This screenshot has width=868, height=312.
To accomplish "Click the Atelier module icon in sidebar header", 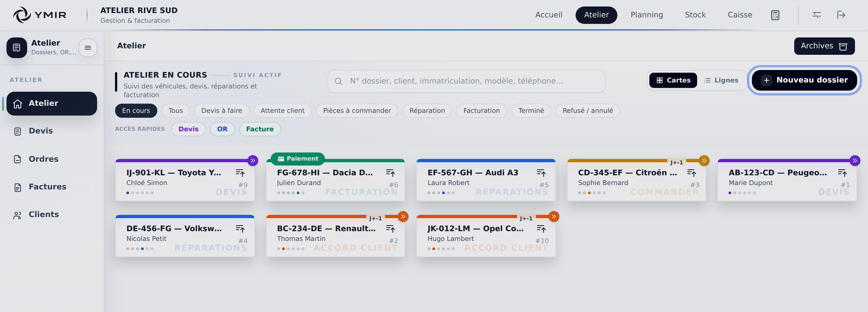I will point(17,47).
